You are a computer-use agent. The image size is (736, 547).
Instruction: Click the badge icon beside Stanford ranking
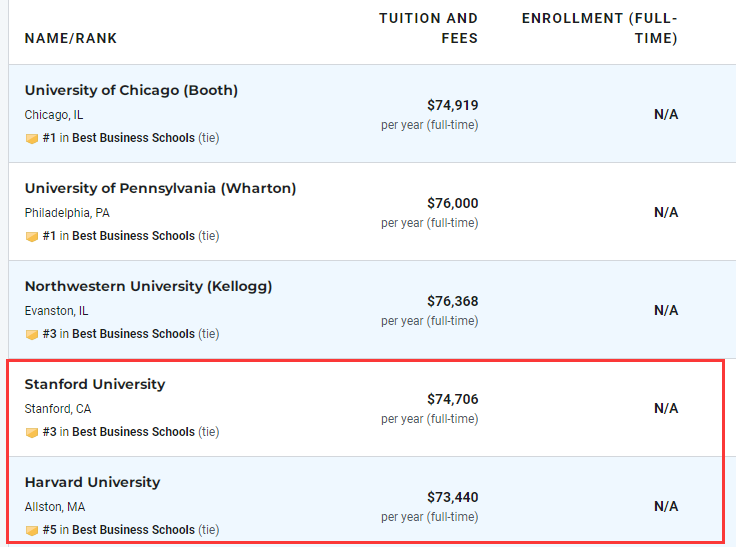click(x=31, y=432)
